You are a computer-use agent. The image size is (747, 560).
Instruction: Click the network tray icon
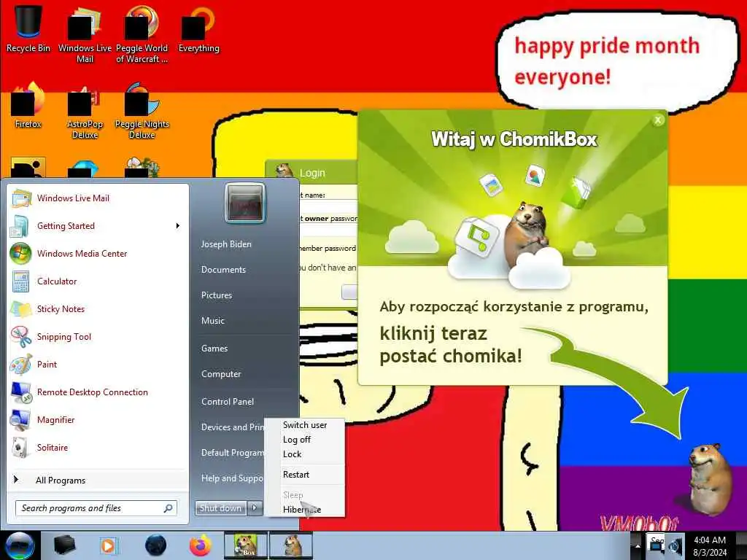(657, 546)
